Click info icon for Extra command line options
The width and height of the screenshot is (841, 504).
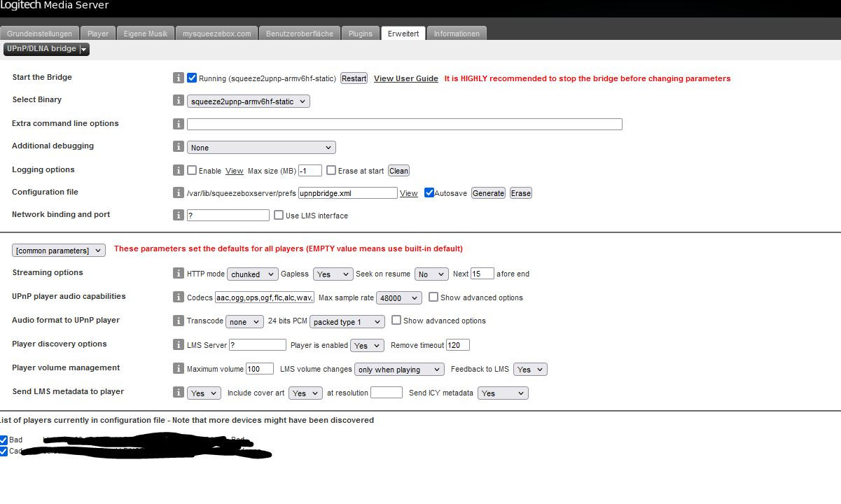click(179, 125)
